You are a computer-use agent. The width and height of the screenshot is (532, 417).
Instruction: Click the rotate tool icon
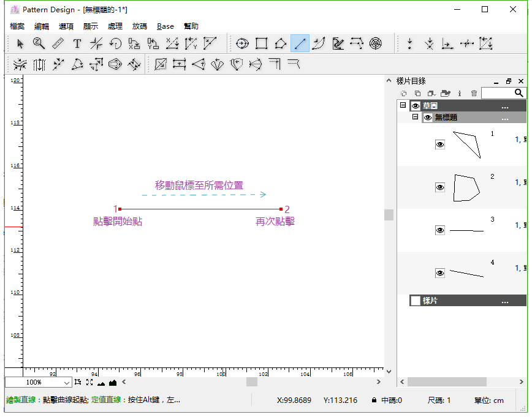[x=115, y=43]
